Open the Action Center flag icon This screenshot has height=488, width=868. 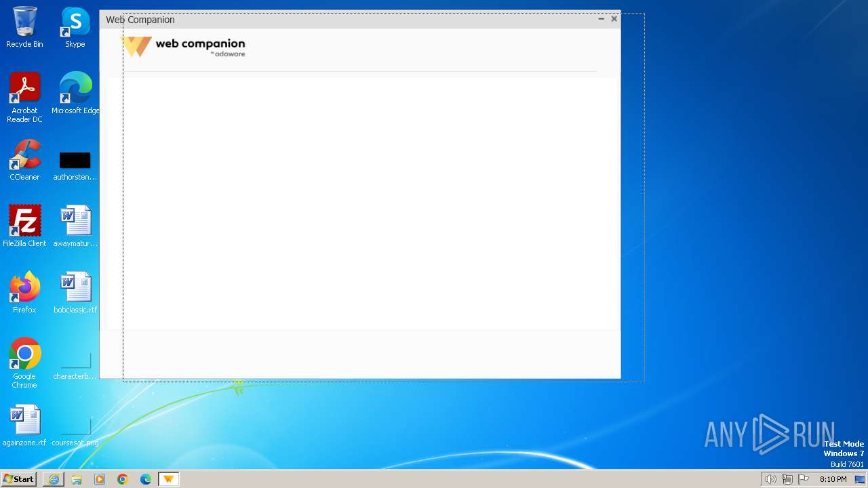click(804, 479)
